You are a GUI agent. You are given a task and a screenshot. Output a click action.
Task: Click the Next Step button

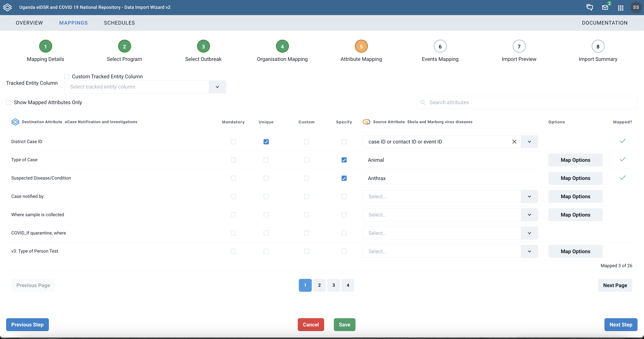tap(621, 325)
